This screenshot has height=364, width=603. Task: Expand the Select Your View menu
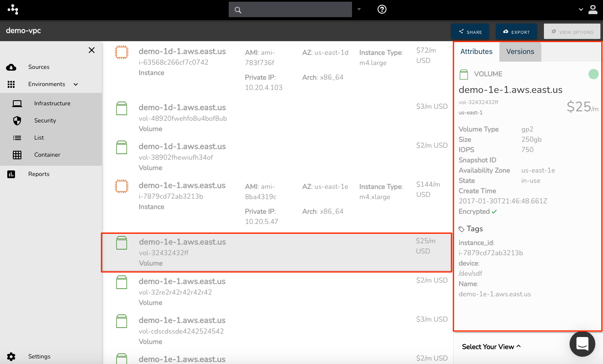pos(491,347)
